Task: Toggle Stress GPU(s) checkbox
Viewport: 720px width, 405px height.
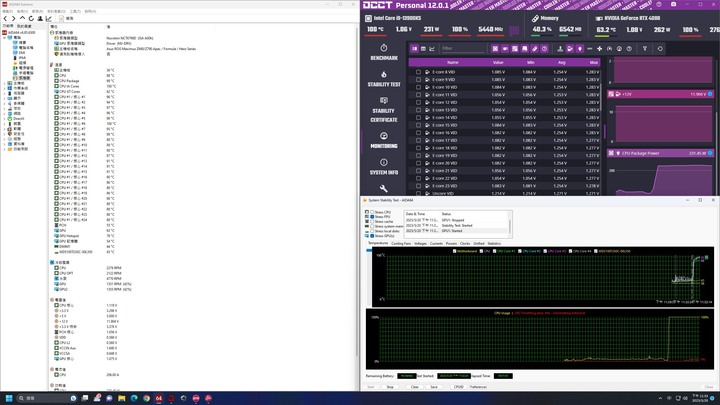Action: click(372, 236)
